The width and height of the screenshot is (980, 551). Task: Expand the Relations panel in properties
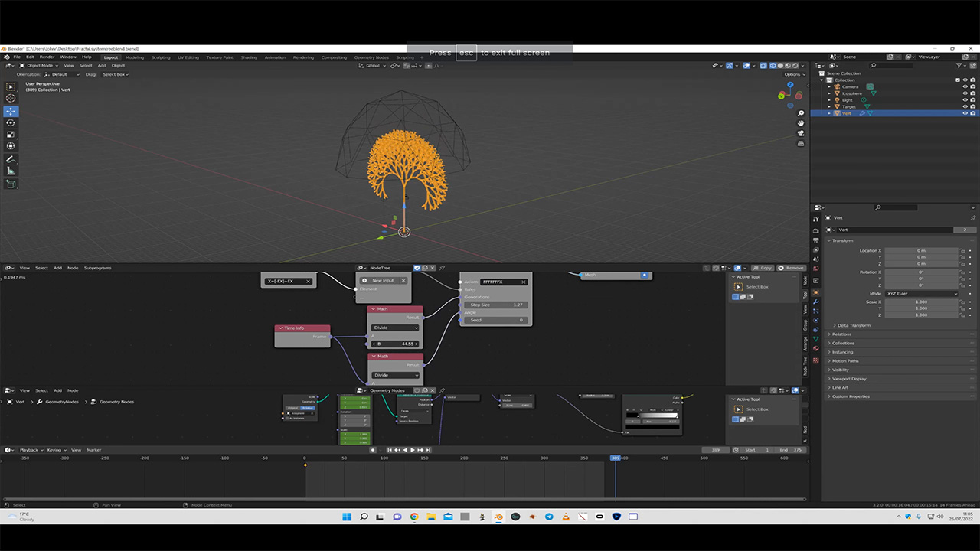(841, 334)
